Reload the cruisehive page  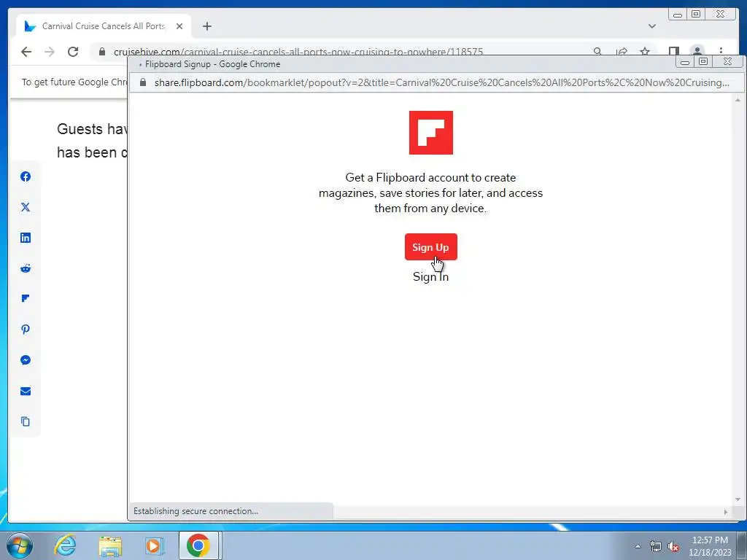tap(73, 52)
